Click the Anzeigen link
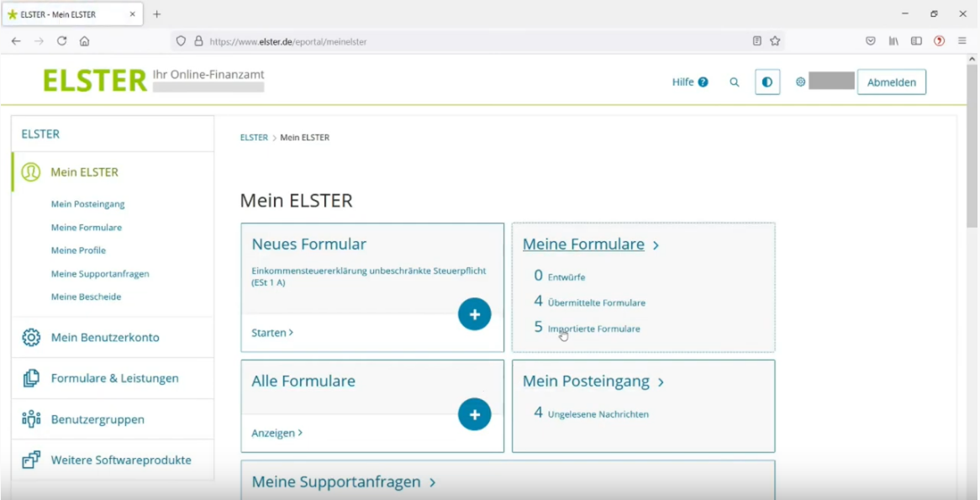The height and width of the screenshot is (500, 980). [277, 433]
